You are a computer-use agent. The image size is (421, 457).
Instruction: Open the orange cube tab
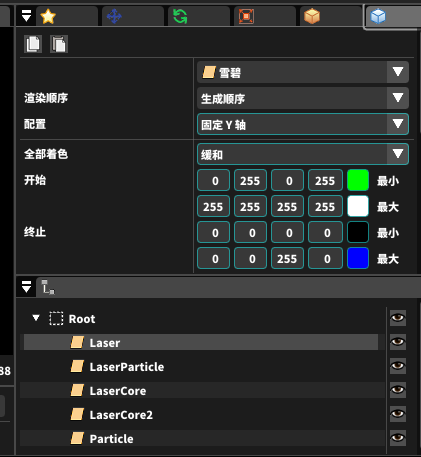coord(331,16)
